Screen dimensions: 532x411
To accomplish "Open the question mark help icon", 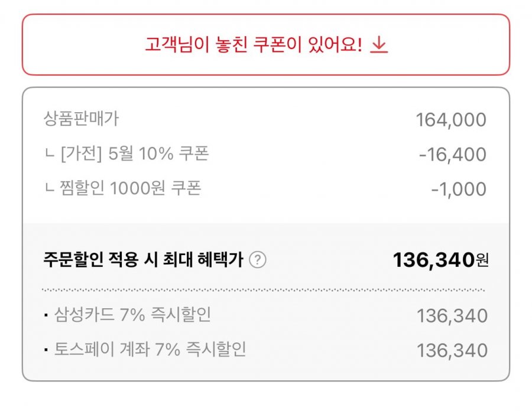I will point(258,260).
